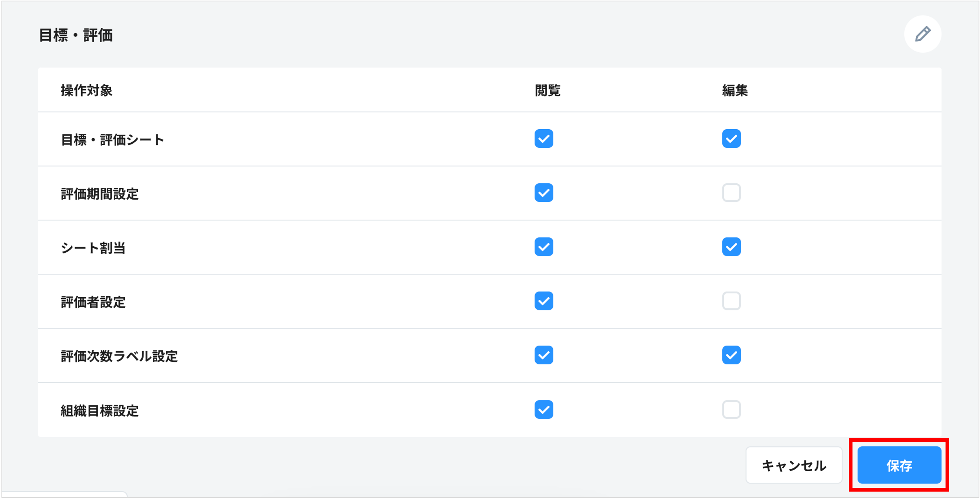Disable 閲覧 for 評価者設定
The image size is (980, 499).
coord(544,301)
